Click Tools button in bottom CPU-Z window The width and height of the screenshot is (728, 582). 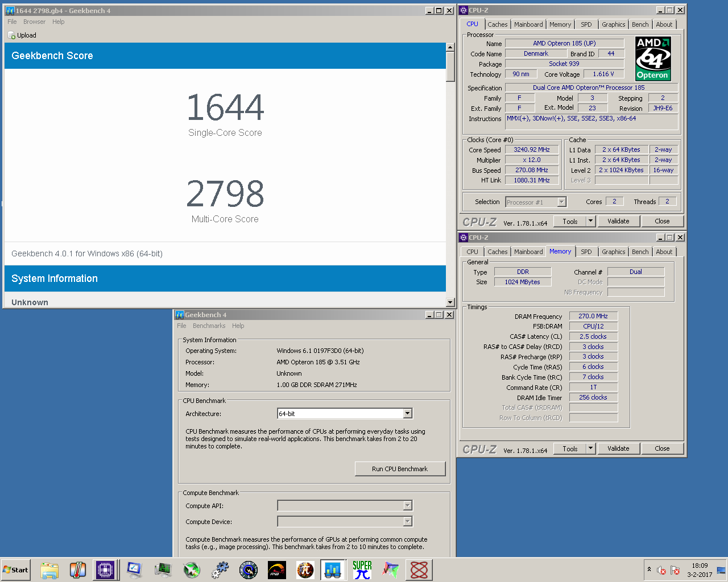(x=570, y=448)
